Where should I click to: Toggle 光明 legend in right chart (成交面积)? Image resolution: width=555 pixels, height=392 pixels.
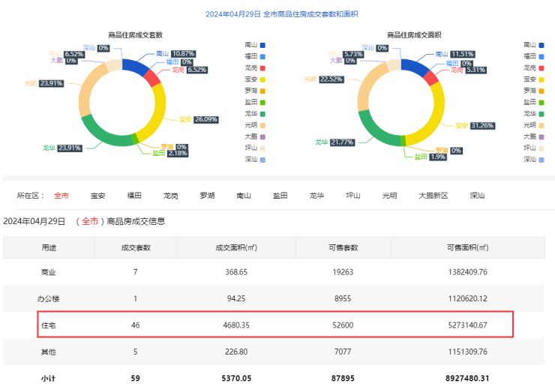(534, 124)
